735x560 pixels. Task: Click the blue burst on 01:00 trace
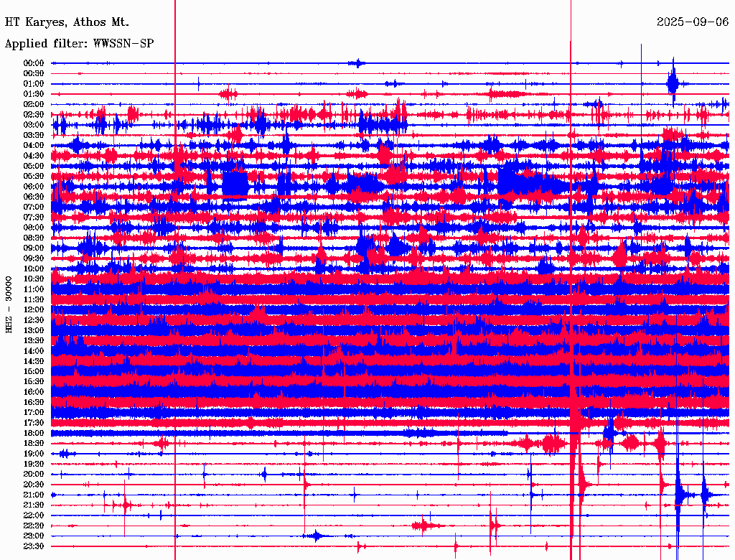[x=673, y=83]
